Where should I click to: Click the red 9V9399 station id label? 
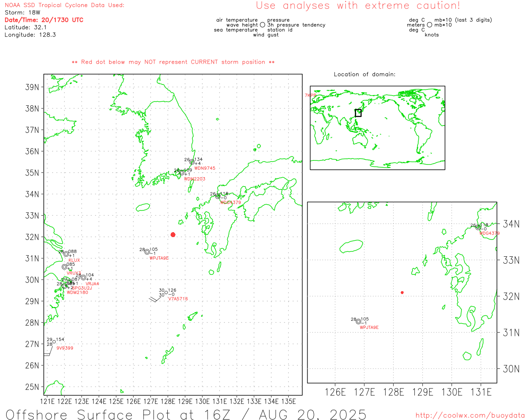click(x=65, y=348)
